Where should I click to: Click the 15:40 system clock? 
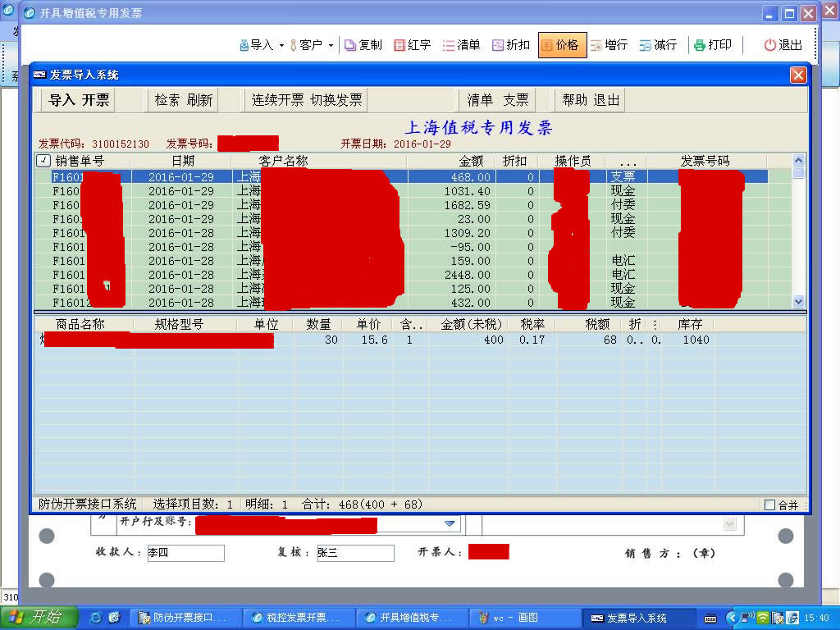tap(816, 619)
